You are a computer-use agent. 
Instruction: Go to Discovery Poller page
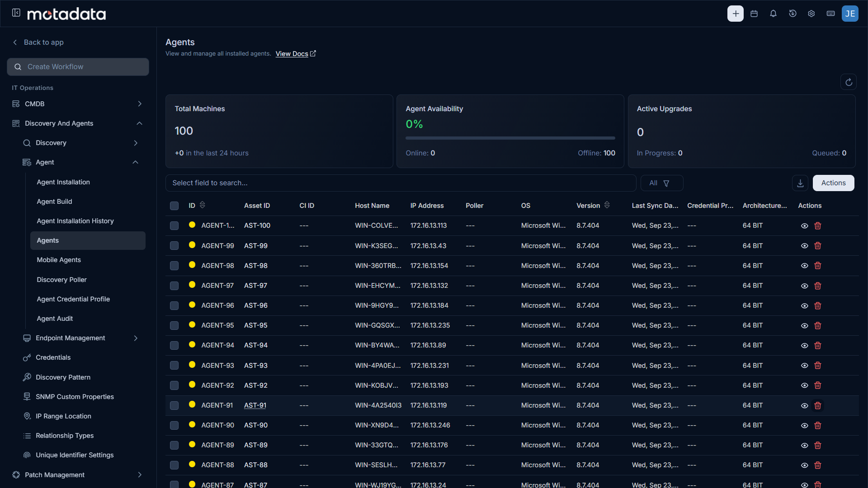(x=61, y=280)
